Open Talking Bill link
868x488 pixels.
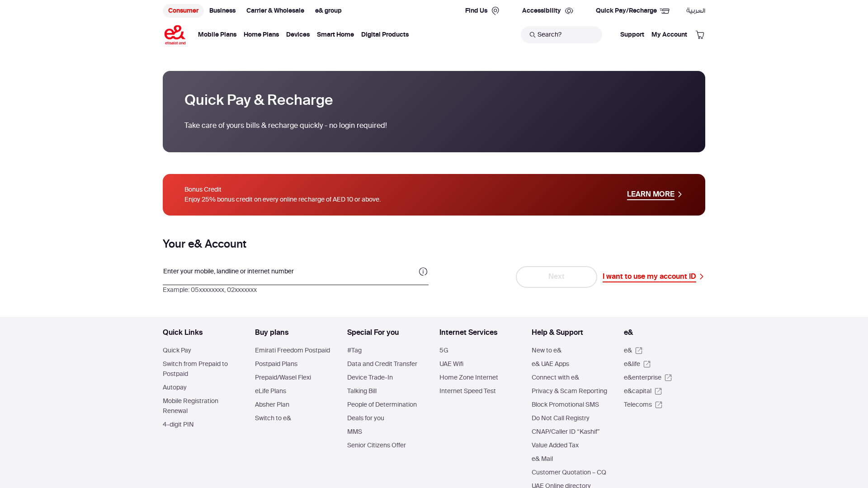coord(362,391)
